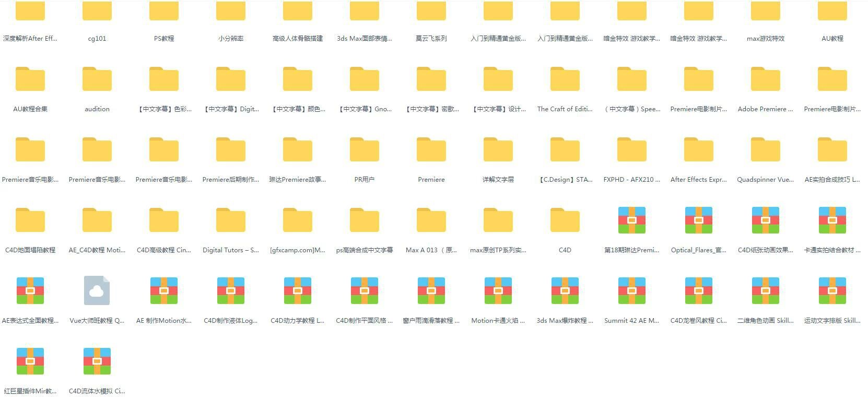This screenshot has width=868, height=397.
Task: Click the label Premiere后期制作...
Action: click(x=231, y=179)
